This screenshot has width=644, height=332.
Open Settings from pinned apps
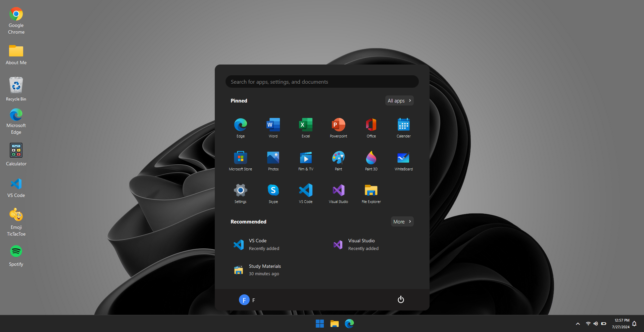(x=240, y=193)
